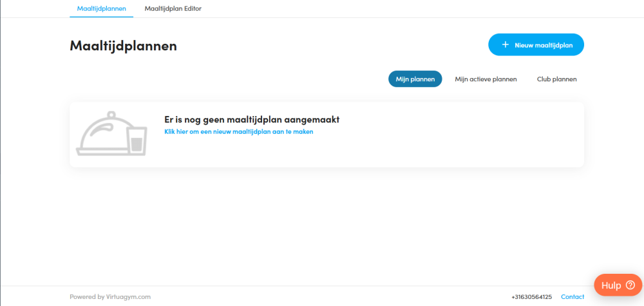This screenshot has width=644, height=306.
Task: Open the Maaltijdplannen tab
Action: 102,8
